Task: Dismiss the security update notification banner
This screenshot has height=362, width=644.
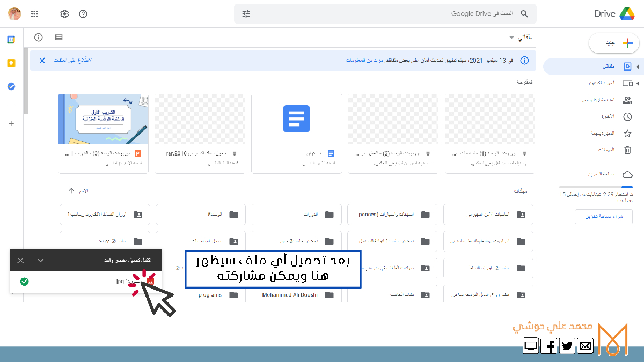Action: [x=42, y=61]
